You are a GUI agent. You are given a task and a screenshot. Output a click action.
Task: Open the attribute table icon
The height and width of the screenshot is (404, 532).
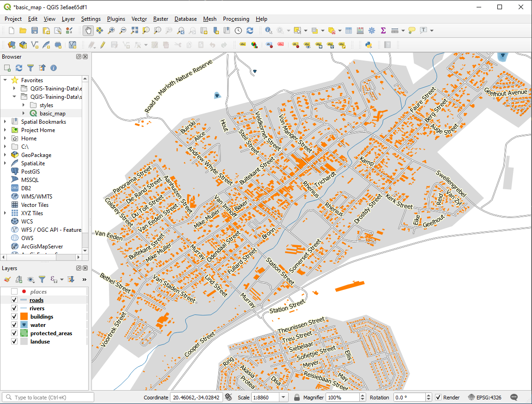(x=349, y=30)
